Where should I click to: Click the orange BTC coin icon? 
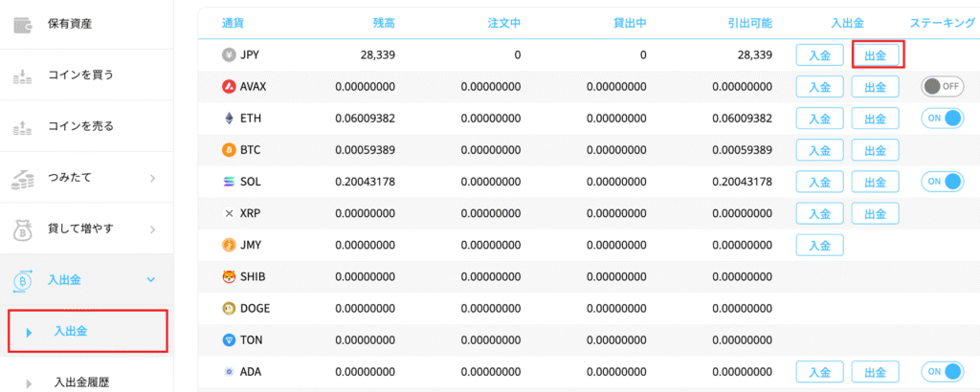pyautogui.click(x=229, y=150)
